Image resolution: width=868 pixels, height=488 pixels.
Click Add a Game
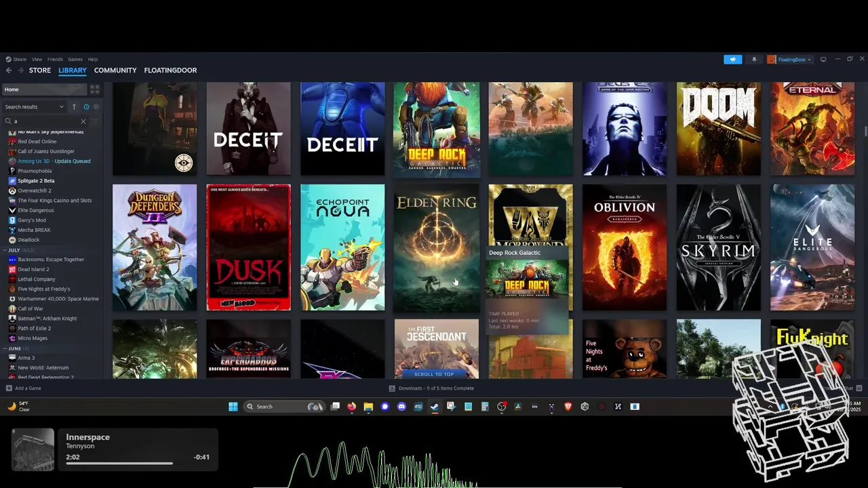pyautogui.click(x=24, y=388)
